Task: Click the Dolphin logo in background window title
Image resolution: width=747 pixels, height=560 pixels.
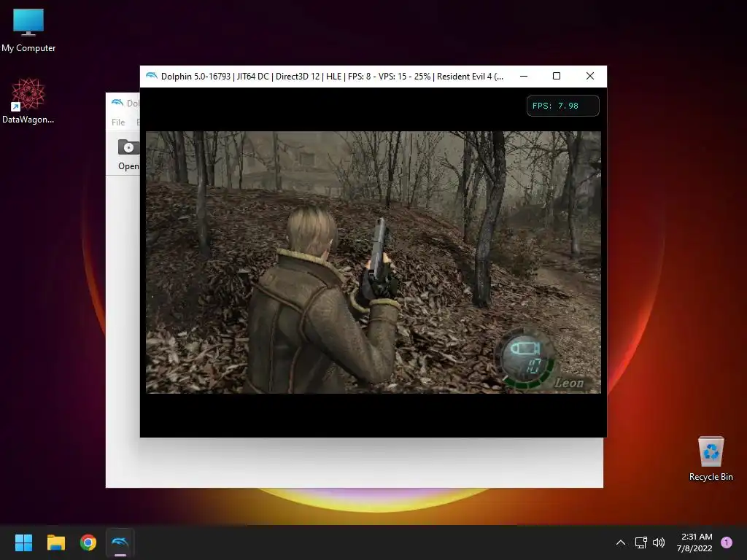Action: 117,103
